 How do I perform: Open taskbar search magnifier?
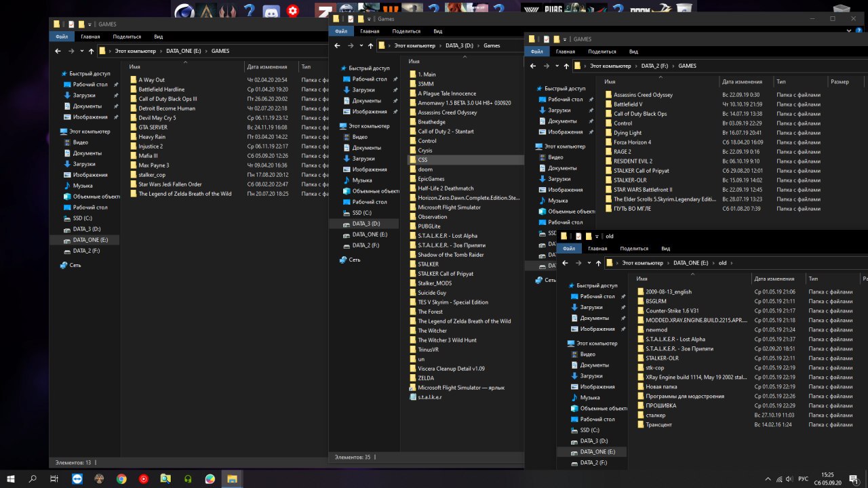pyautogui.click(x=33, y=479)
